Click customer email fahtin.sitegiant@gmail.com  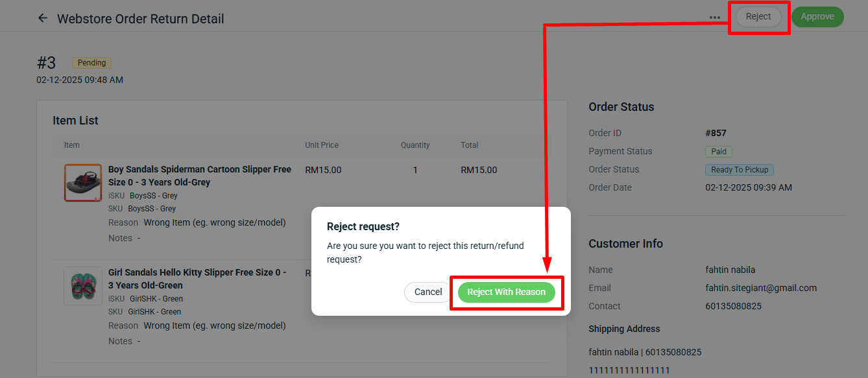click(x=760, y=288)
